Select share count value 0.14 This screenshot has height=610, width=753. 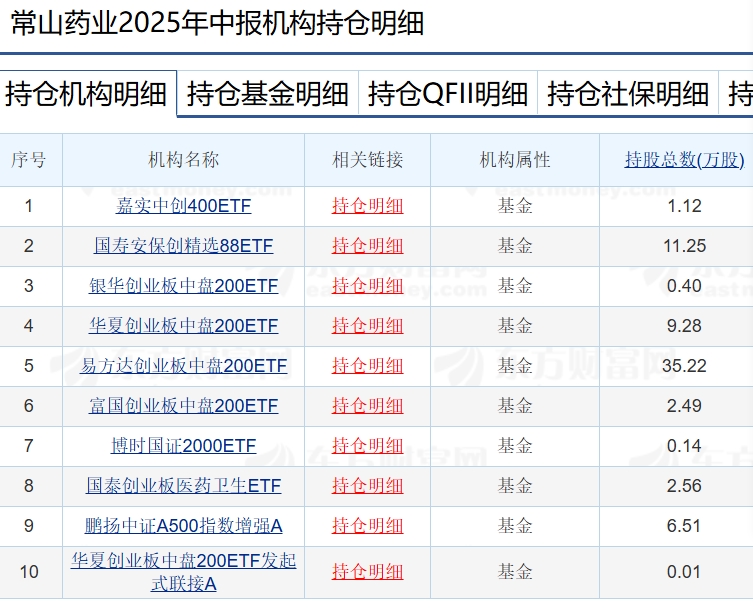coord(684,445)
